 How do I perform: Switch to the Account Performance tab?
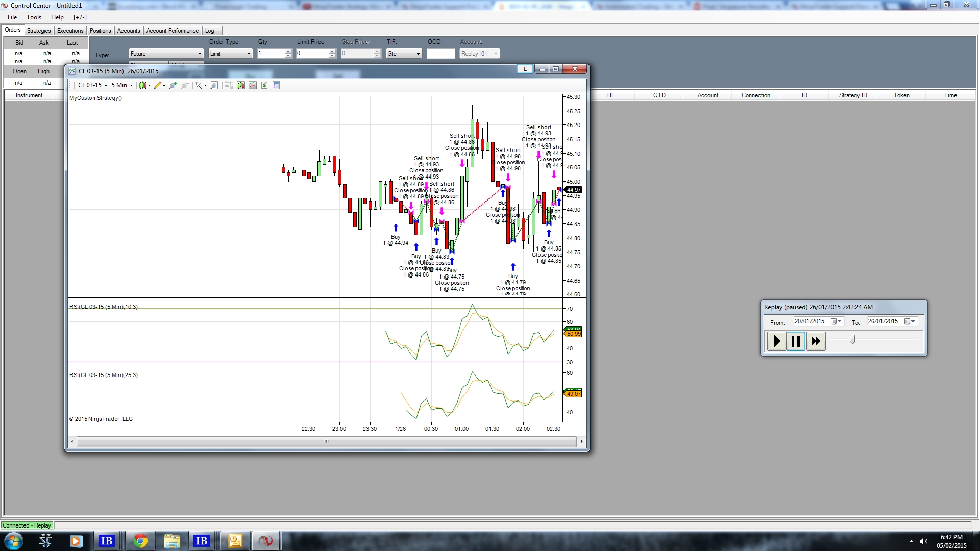tap(172, 31)
